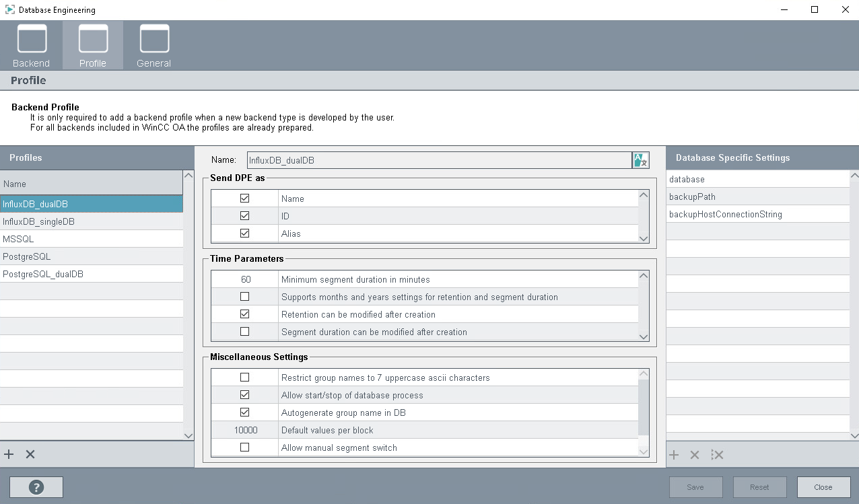Toggle Retention can be modified after creation
Screen dimensions: 859x504
244,314
